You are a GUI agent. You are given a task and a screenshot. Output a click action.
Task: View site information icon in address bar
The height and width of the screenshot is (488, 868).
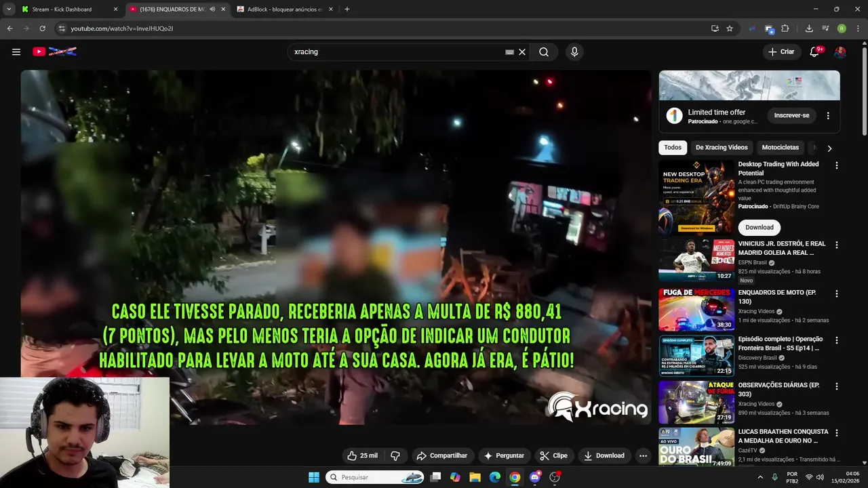[x=62, y=28]
